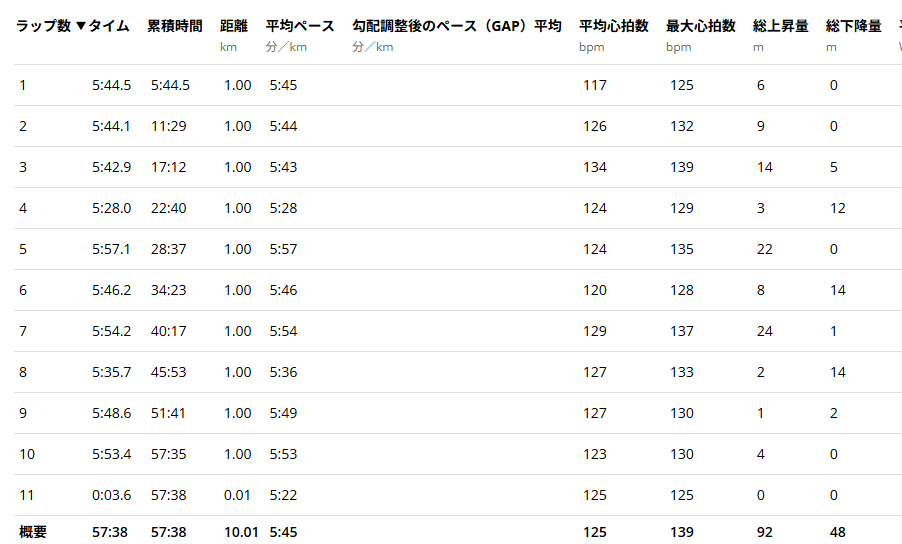Viewport: 902px width, 544px height.
Task: Click the 累積時間 column header
Action: click(175, 26)
